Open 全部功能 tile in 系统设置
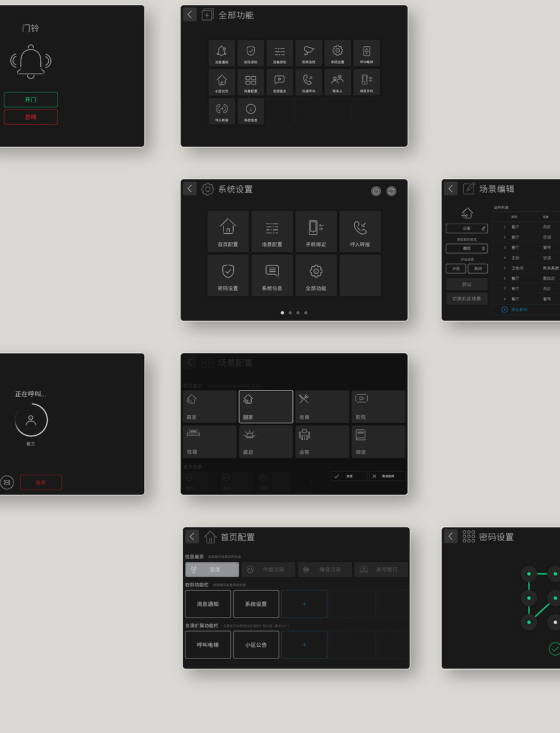Screen dimensions: 560x733 [316, 276]
